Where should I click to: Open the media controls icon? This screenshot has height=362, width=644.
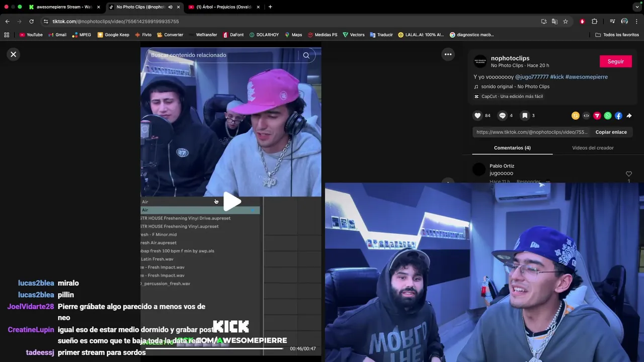(612, 22)
